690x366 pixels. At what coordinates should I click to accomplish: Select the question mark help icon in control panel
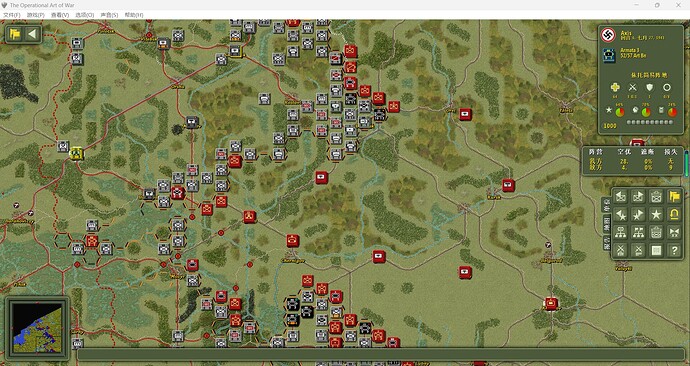click(x=674, y=251)
